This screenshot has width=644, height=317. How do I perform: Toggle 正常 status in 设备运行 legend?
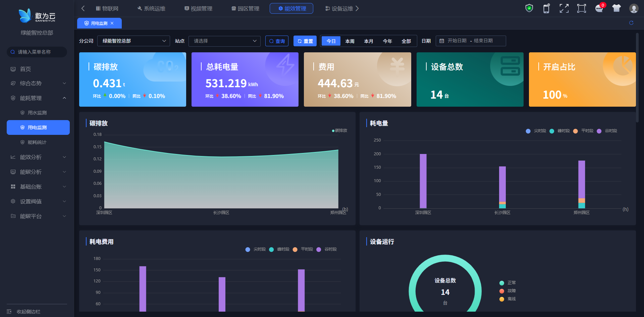(x=507, y=283)
